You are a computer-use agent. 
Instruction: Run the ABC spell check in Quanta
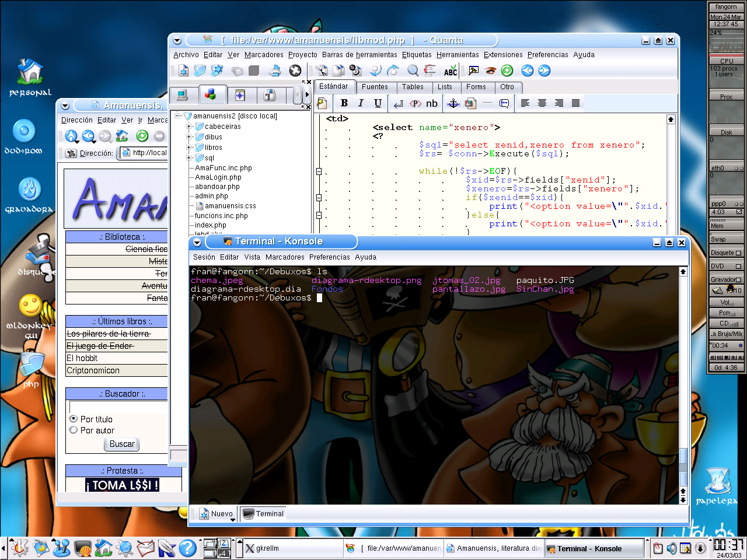click(x=451, y=71)
